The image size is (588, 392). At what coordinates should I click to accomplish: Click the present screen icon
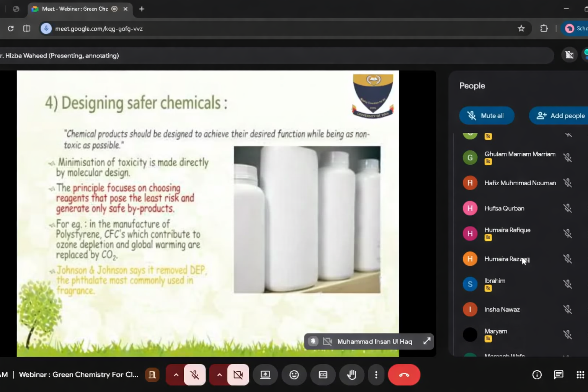pyautogui.click(x=265, y=375)
